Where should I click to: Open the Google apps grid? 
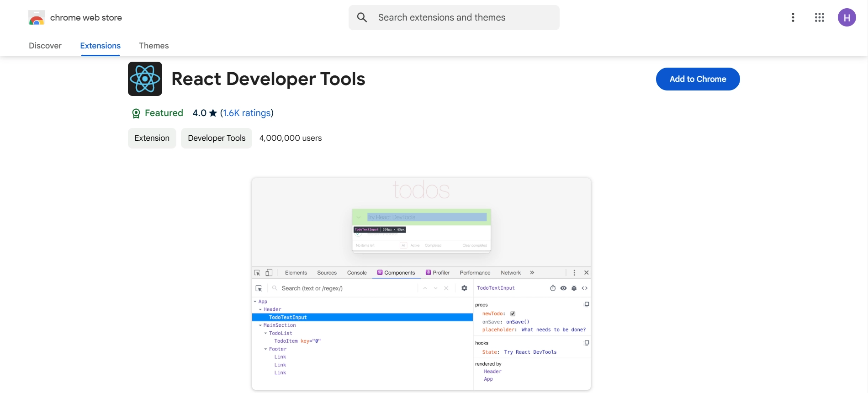(820, 17)
